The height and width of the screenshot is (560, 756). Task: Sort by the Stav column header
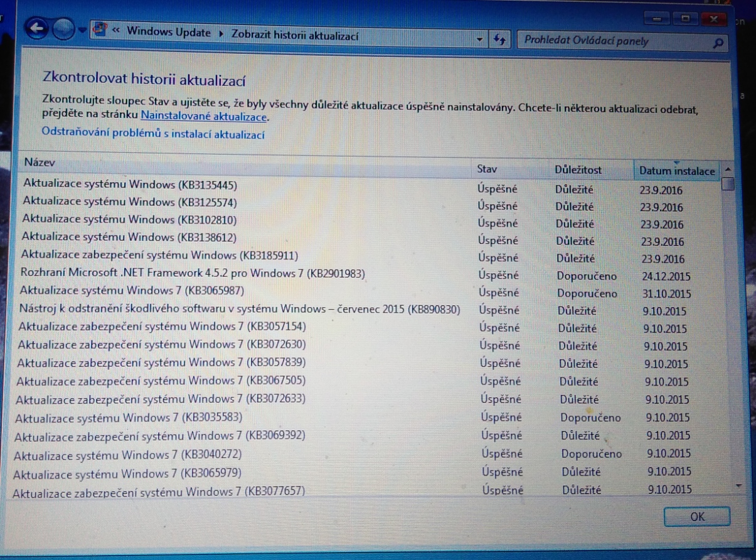[x=509, y=169]
